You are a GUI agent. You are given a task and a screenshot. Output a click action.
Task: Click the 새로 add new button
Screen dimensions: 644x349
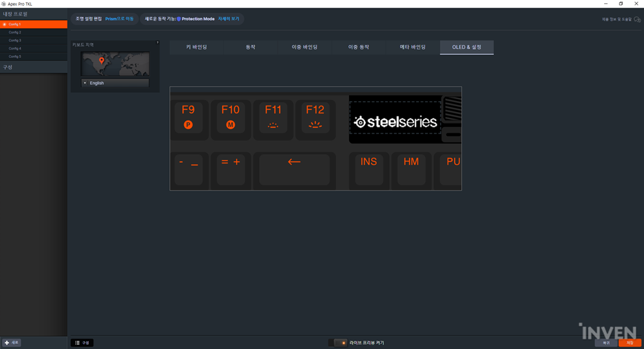[12, 343]
